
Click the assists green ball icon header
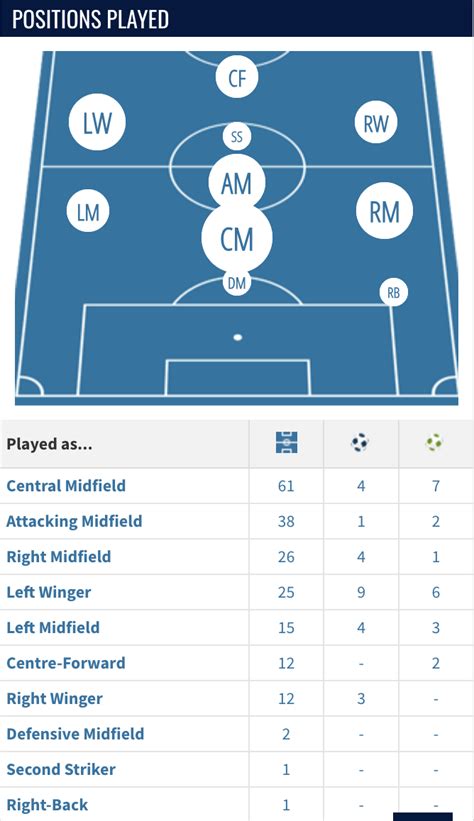434,443
